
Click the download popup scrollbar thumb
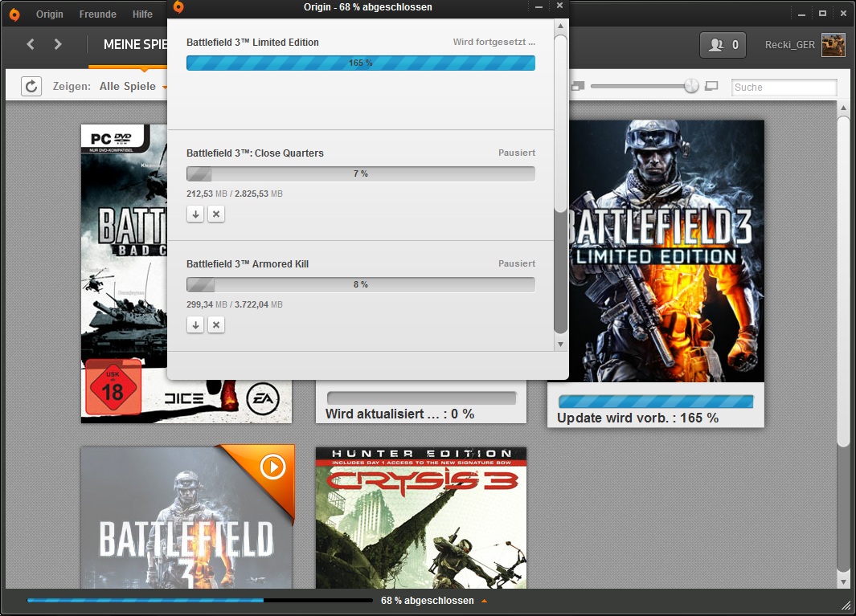point(560,123)
